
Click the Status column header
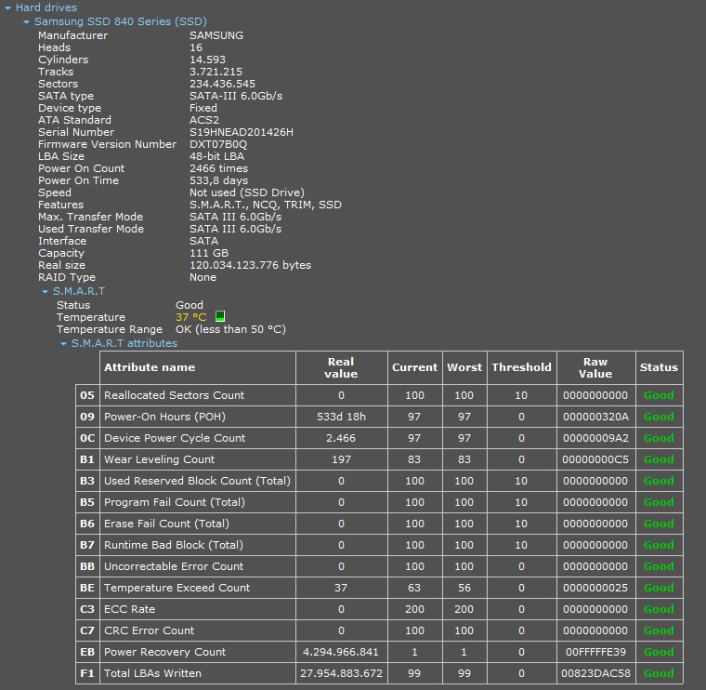click(658, 368)
